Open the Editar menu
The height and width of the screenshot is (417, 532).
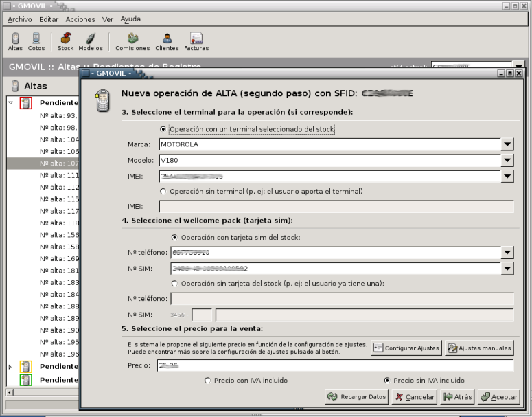pos(49,19)
